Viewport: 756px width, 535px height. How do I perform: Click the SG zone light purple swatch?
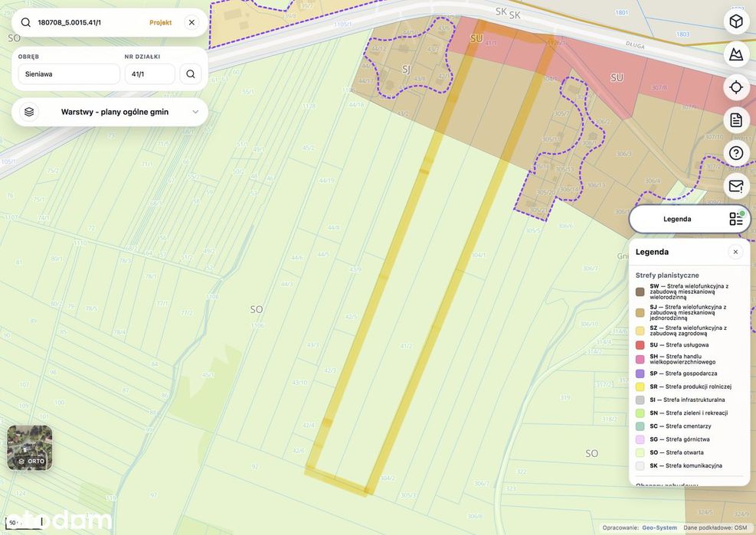tap(640, 439)
